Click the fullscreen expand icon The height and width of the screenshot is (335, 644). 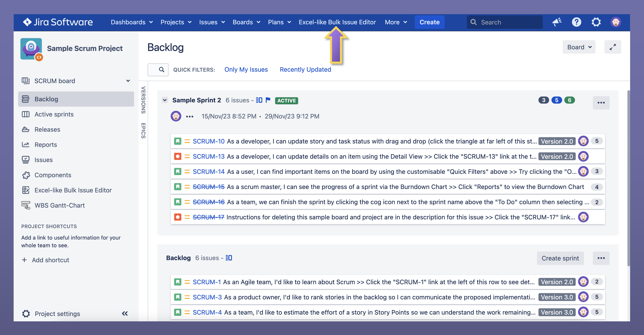[x=612, y=47]
